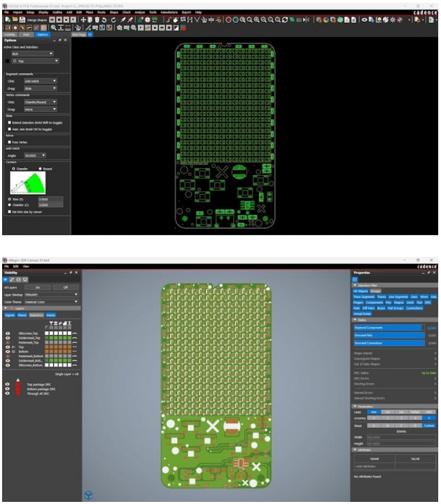Open the Color Theme dropdown
This screenshot has width=441, height=504.
coord(51,302)
